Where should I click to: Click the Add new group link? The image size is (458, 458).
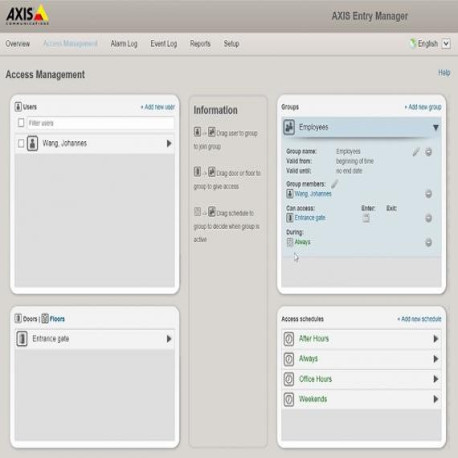423,107
